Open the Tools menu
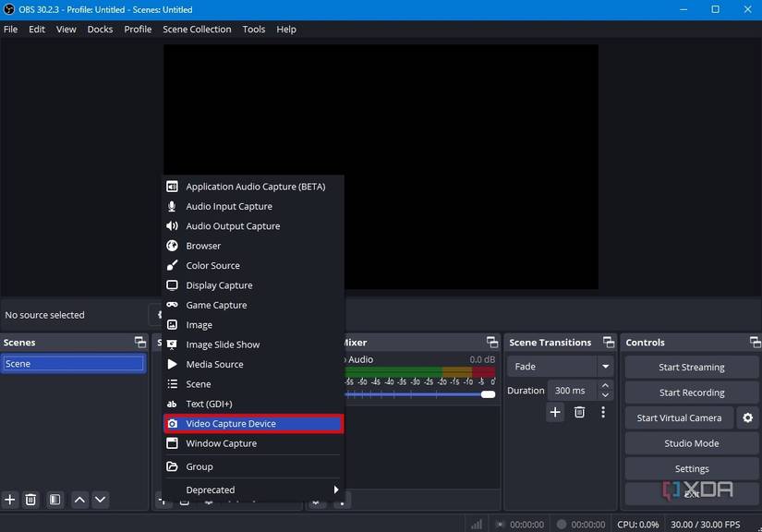762x532 pixels. 254,30
